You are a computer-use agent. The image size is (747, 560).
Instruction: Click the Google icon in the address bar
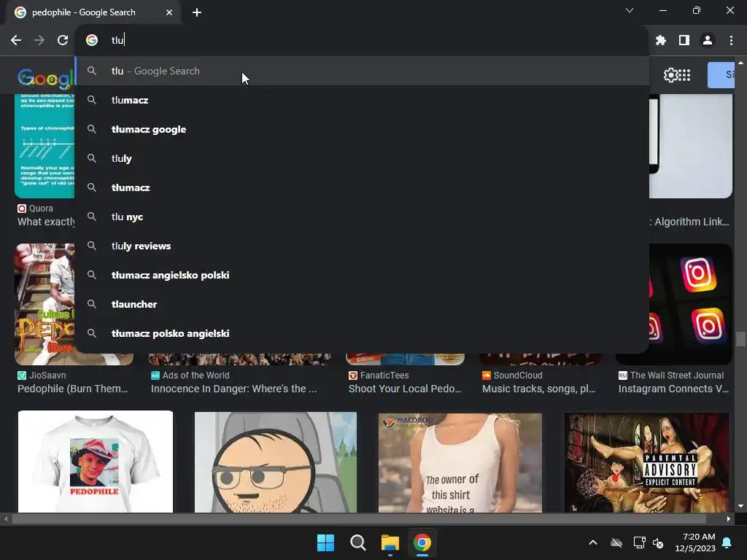point(92,41)
